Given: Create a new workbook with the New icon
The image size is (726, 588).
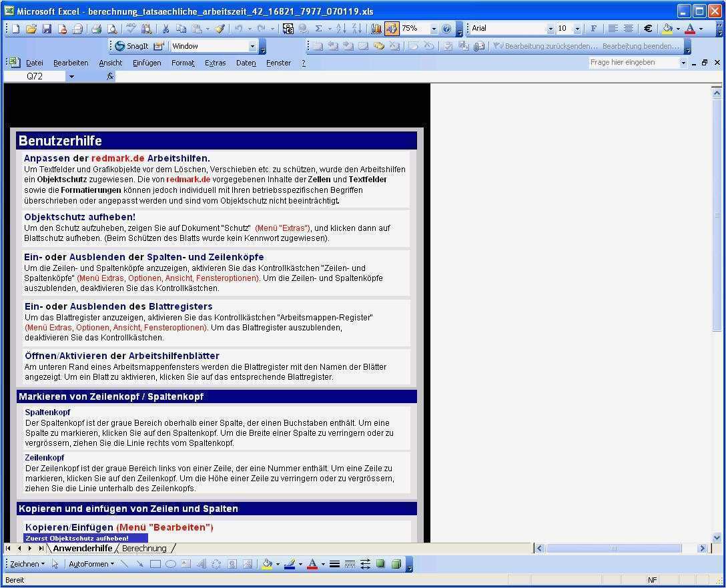Looking at the screenshot, I should coord(15,29).
